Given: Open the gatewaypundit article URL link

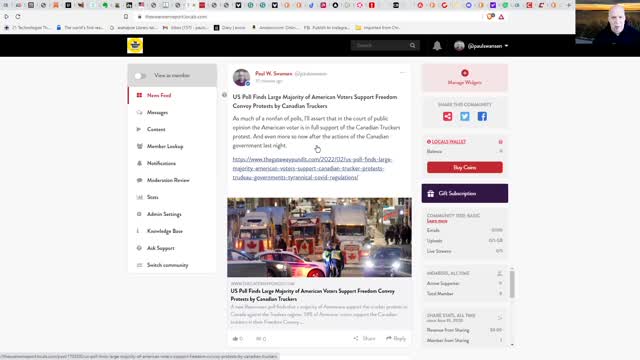Looking at the screenshot, I should point(312,168).
